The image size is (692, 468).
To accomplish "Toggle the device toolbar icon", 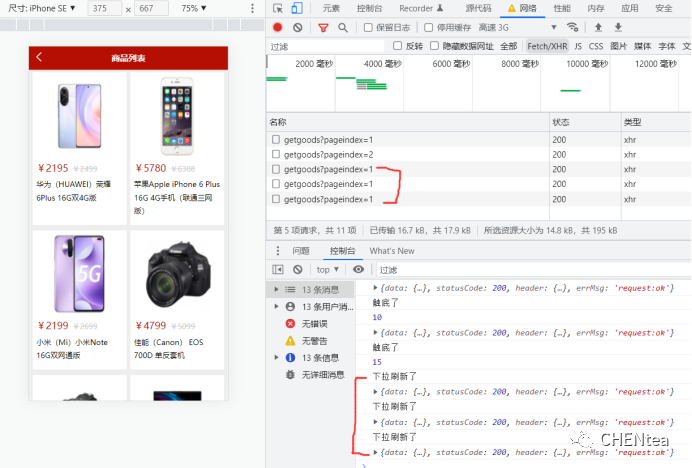I will [x=297, y=8].
